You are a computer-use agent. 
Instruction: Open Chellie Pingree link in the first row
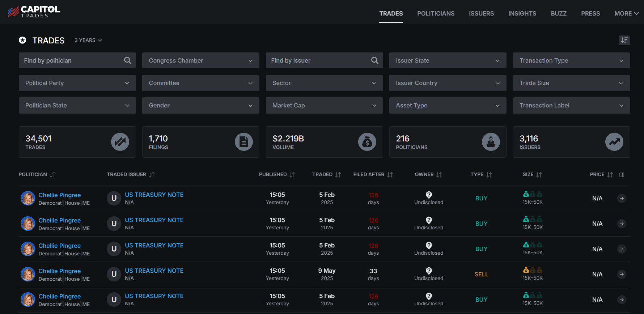pyautogui.click(x=60, y=195)
